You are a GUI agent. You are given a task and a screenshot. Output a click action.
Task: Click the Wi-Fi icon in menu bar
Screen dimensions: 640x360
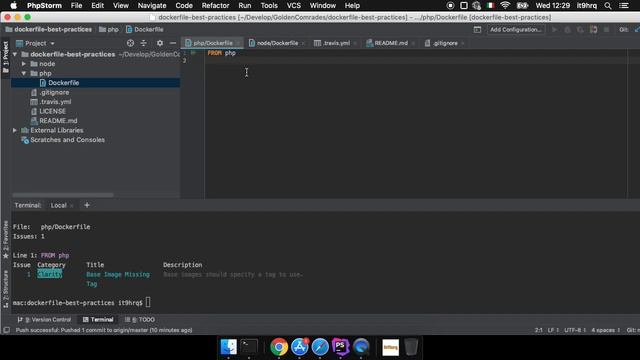[x=505, y=6]
